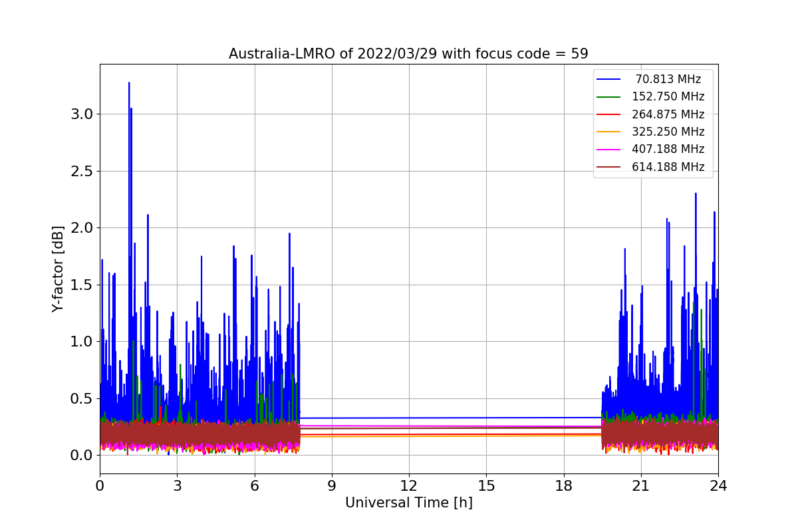
Task: Click the 2.5 tick label on the y-axis
Action: [x=81, y=172]
